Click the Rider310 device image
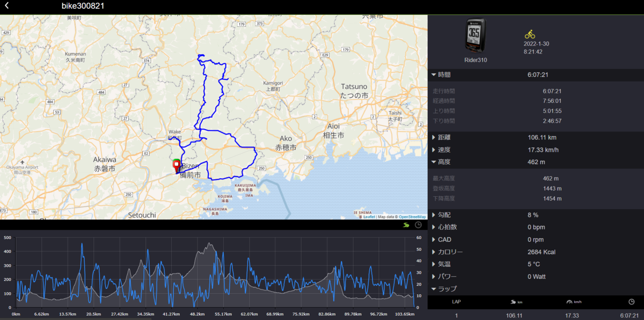This screenshot has width=644, height=320. tap(475, 36)
